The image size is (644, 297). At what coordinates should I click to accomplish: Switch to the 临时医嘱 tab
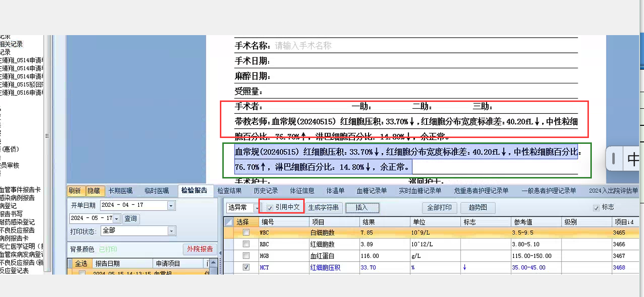157,191
